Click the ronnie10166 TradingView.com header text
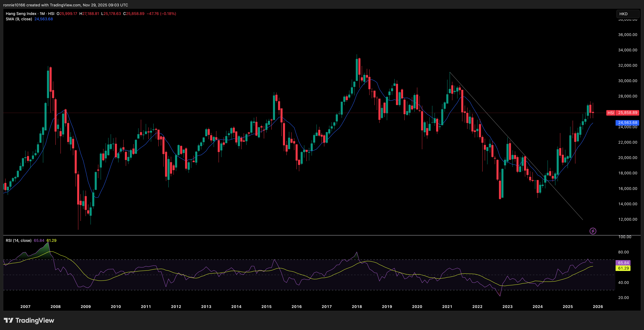The width and height of the screenshot is (644, 330). tap(66, 5)
